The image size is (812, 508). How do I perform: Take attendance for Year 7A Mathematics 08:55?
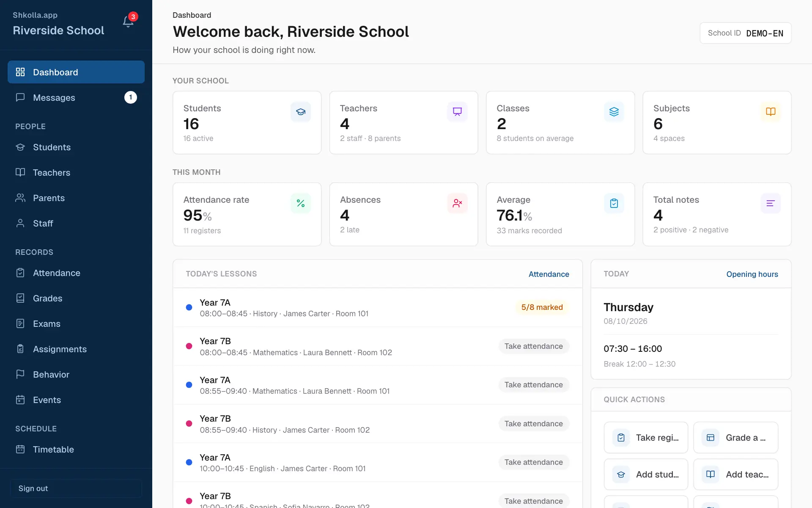click(x=534, y=384)
